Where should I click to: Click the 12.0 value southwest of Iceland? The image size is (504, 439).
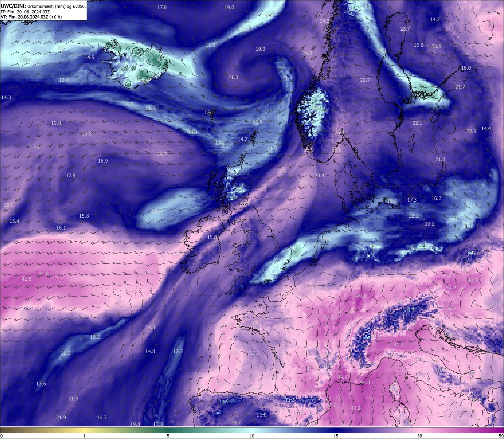click(64, 80)
